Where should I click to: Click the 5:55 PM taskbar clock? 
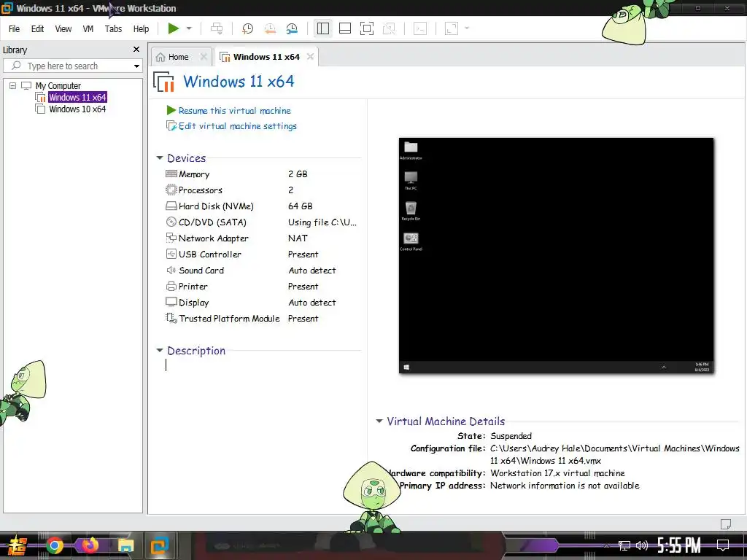point(679,545)
